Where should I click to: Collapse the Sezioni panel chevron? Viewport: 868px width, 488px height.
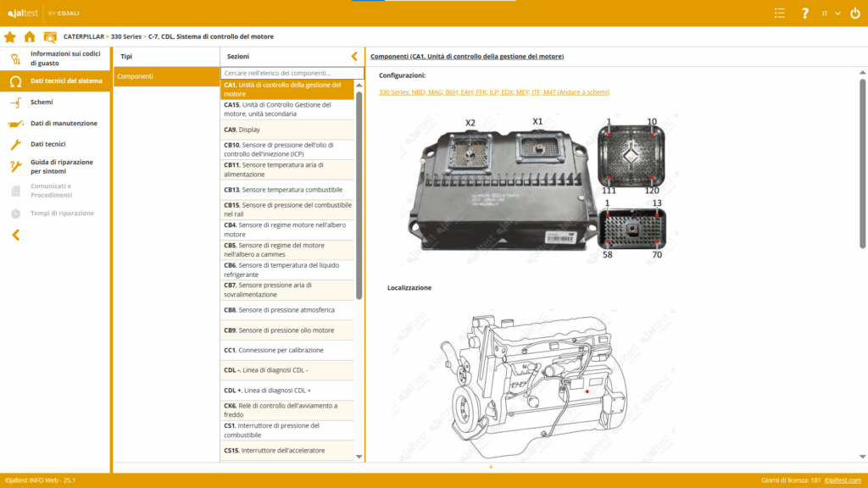(x=354, y=57)
